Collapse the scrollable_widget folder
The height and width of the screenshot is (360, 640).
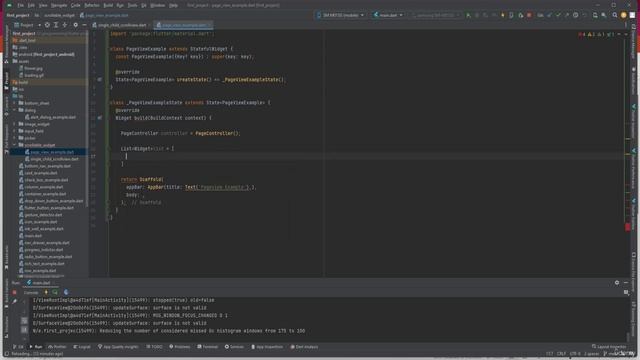(15, 145)
